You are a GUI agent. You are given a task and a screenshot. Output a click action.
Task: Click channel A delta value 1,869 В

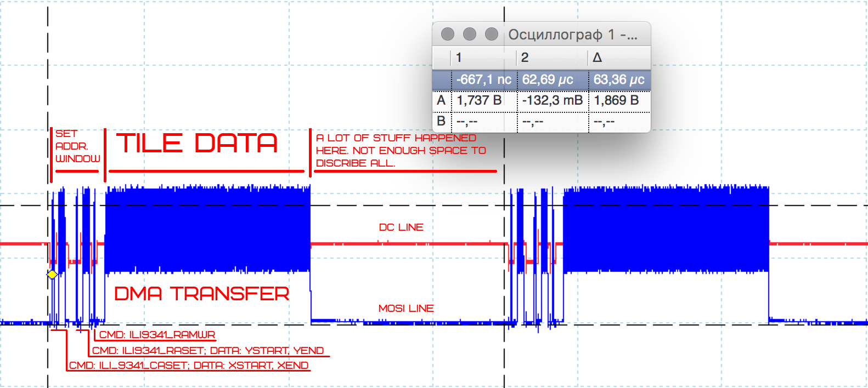click(617, 100)
